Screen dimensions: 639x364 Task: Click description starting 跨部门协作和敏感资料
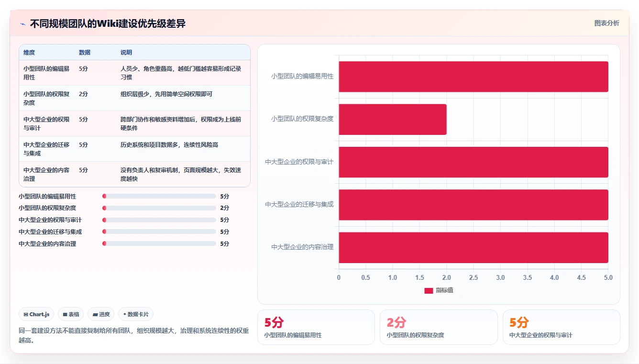[x=181, y=123]
